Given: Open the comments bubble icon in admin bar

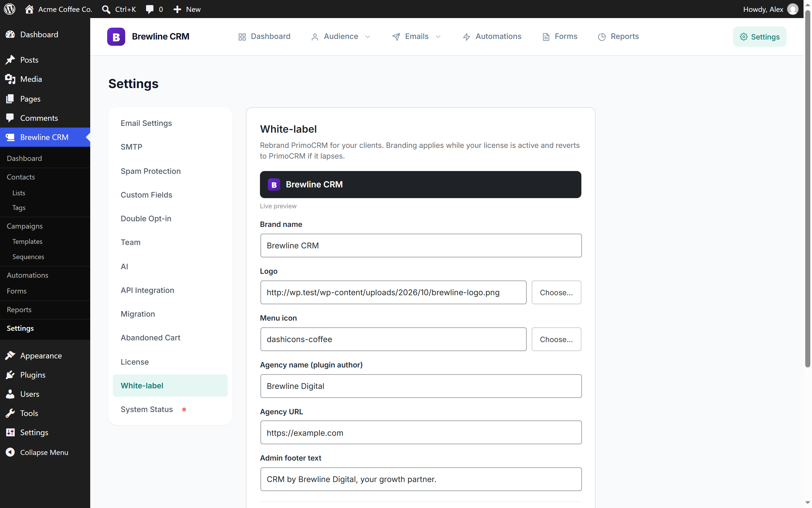Looking at the screenshot, I should point(150,9).
